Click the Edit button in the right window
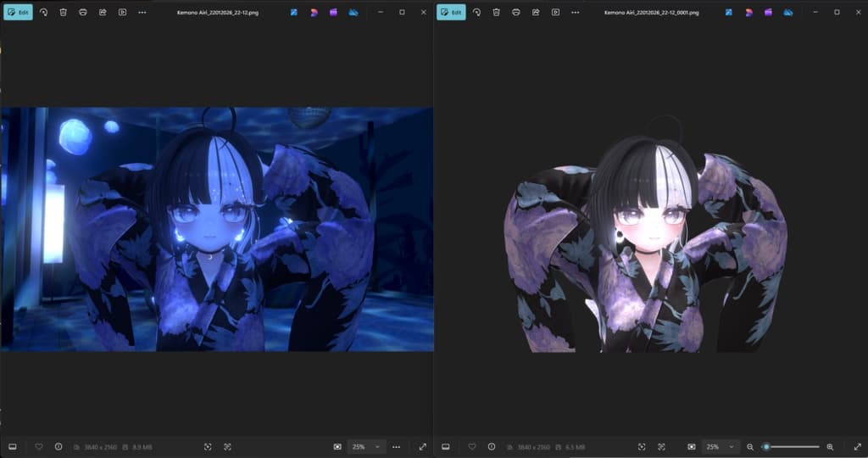Viewport: 868px width, 458px height. point(452,13)
